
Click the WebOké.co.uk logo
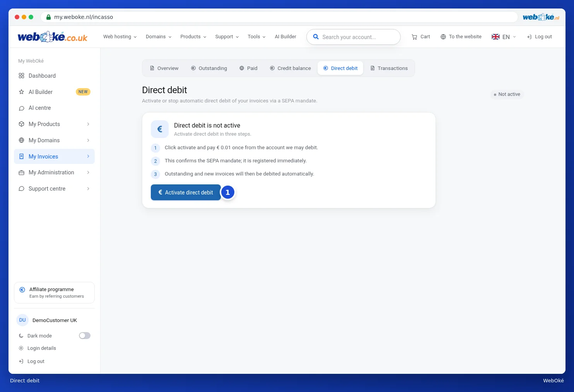coord(53,37)
